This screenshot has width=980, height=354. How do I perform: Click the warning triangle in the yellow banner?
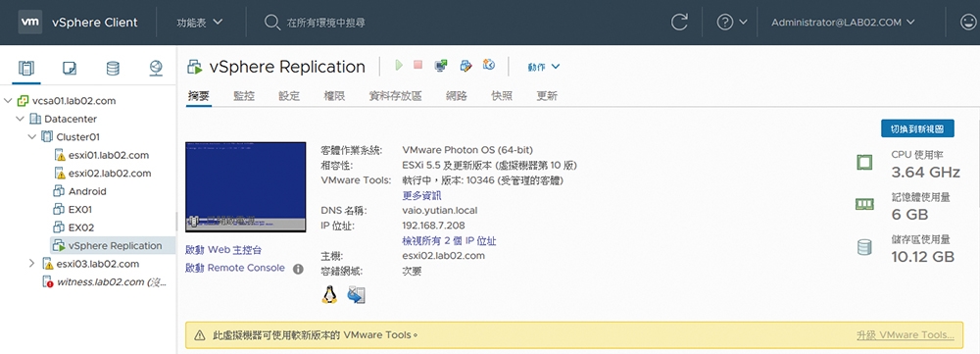coord(199,335)
